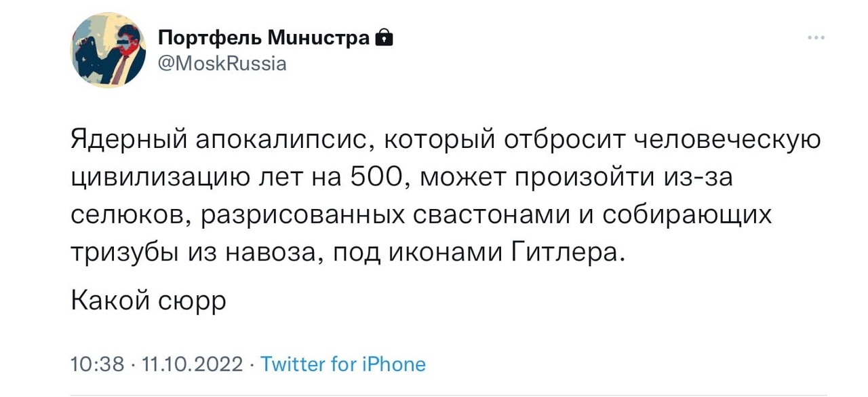868x397 pixels.
Task: Click the dot separator between time and date
Action: pyautogui.click(x=134, y=364)
